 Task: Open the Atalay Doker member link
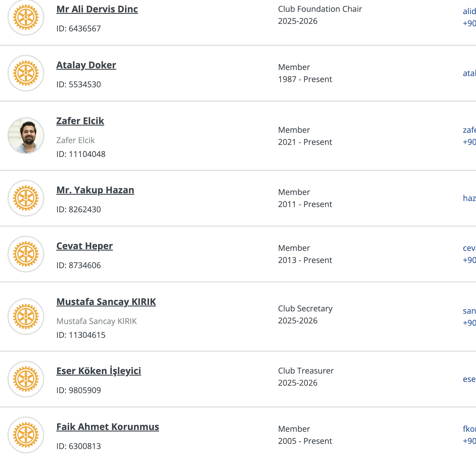pos(86,65)
